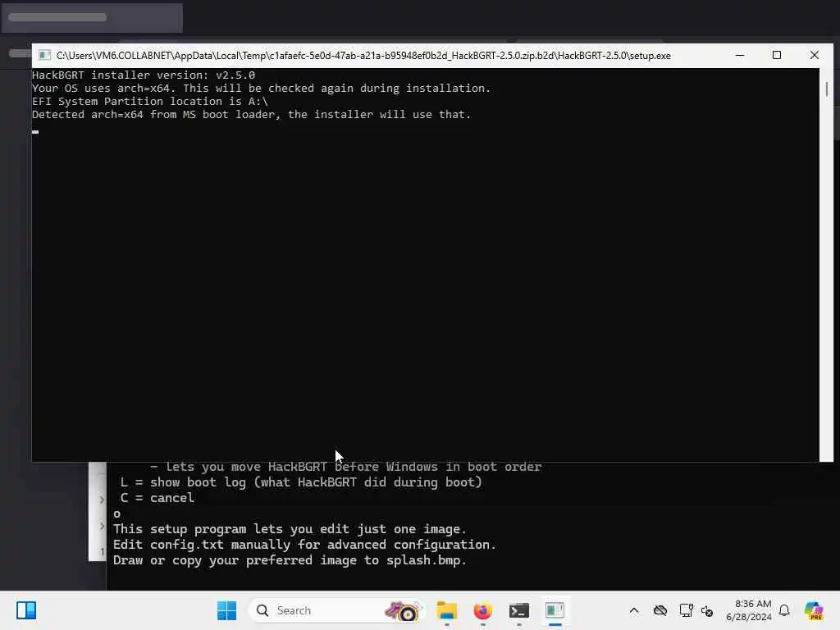Screen dimensions: 840x630
Task: Open the notification bell
Action: click(x=784, y=610)
